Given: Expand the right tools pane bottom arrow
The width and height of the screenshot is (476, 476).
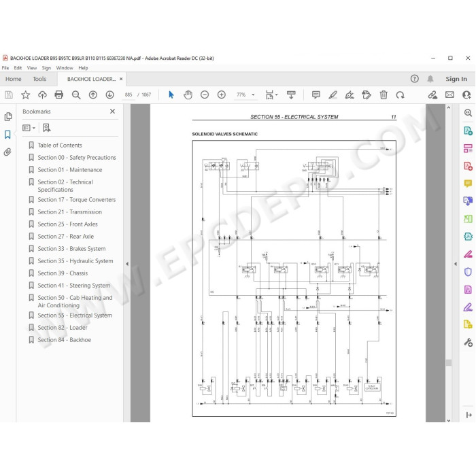Looking at the screenshot, I should [469, 415].
